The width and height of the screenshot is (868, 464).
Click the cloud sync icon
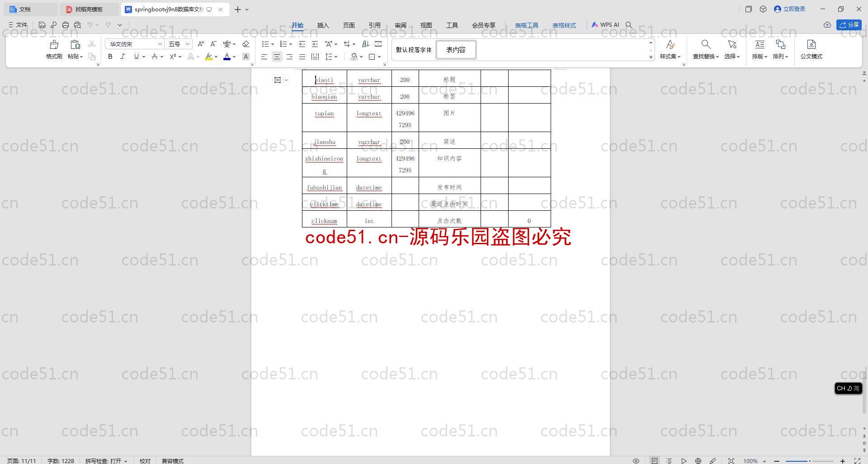point(827,25)
